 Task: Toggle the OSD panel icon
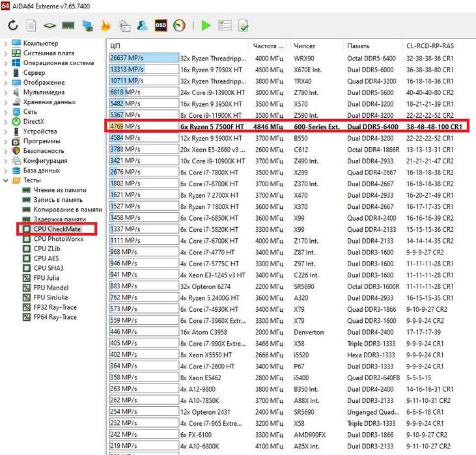tap(161, 25)
